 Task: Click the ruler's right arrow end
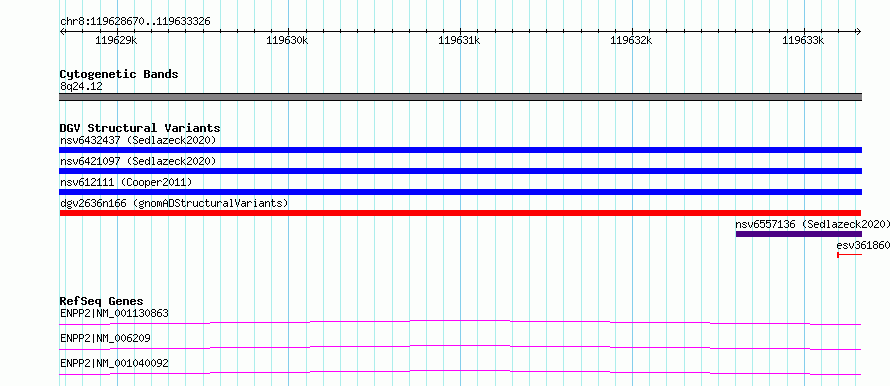[858, 31]
